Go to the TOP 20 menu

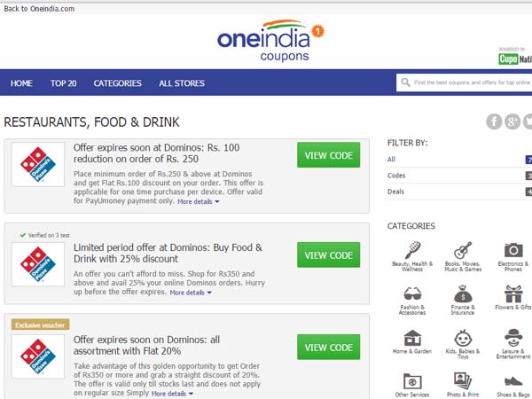[x=63, y=83]
